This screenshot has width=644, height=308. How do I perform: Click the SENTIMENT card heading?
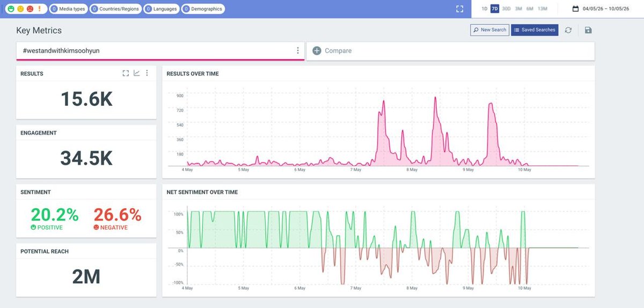pyautogui.click(x=35, y=192)
